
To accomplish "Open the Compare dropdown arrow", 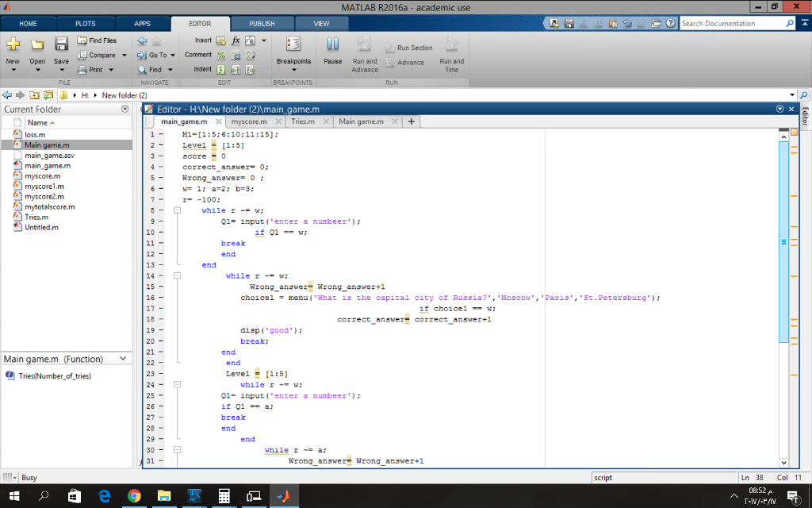I will pyautogui.click(x=124, y=55).
